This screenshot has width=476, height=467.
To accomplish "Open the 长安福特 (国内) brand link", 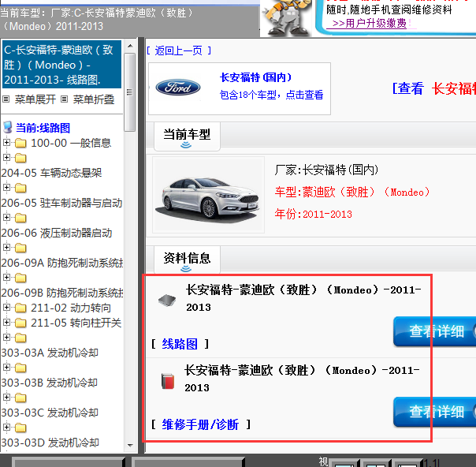I will pyautogui.click(x=255, y=77).
